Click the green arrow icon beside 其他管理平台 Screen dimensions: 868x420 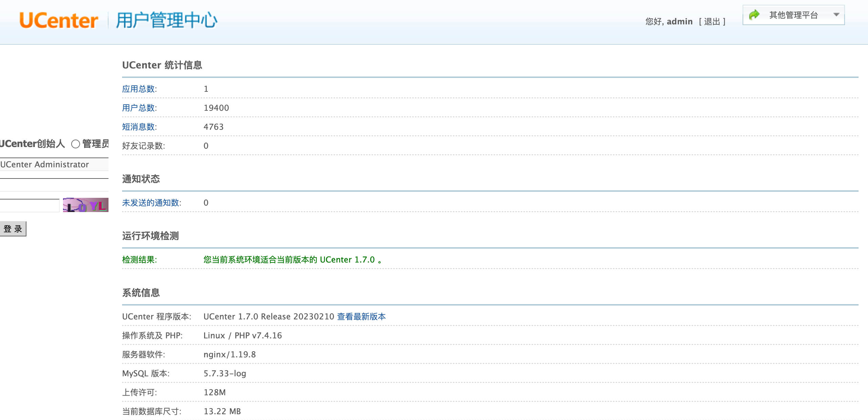[754, 15]
